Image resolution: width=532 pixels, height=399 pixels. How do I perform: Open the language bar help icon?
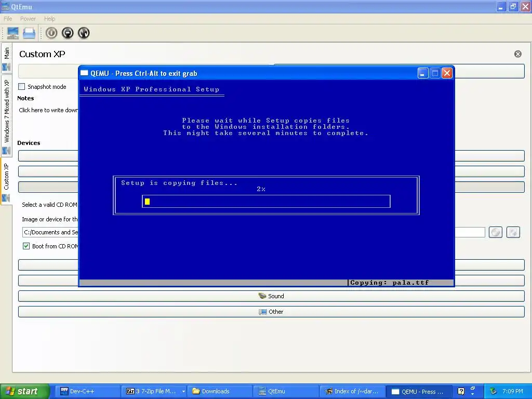461,391
